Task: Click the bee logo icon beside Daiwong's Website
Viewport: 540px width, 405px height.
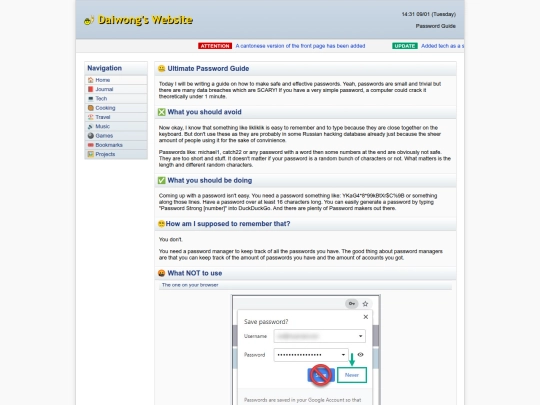Action: (89, 20)
